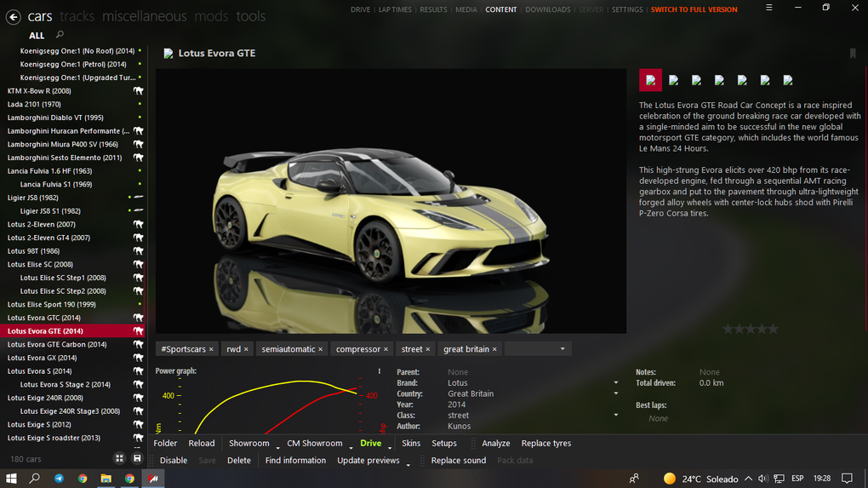Click the Lotus Evora GTE brand badge icon
The image size is (868, 488).
click(x=168, y=53)
